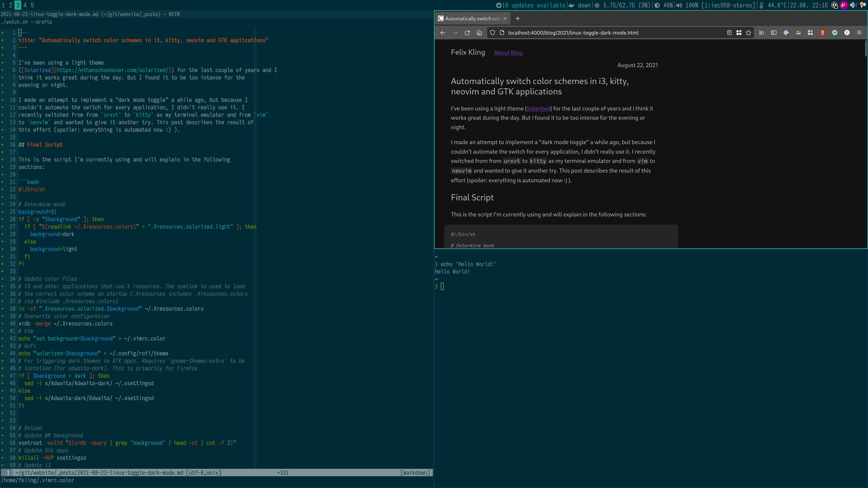Viewport: 868px width, 488px height.
Task: Switch to i3 workspace 4
Action: [25, 5]
